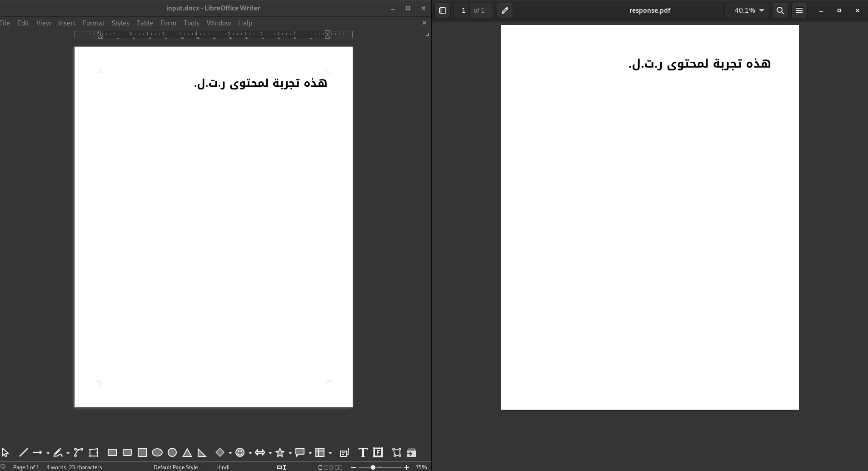868x471 pixels.
Task: Open the Fontwork text tool
Action: [x=378, y=452]
